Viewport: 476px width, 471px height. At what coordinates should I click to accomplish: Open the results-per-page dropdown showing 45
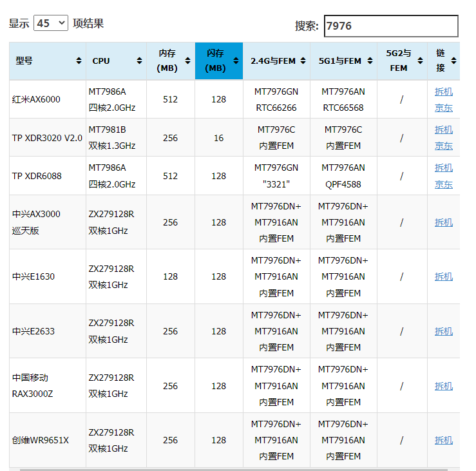pyautogui.click(x=51, y=23)
